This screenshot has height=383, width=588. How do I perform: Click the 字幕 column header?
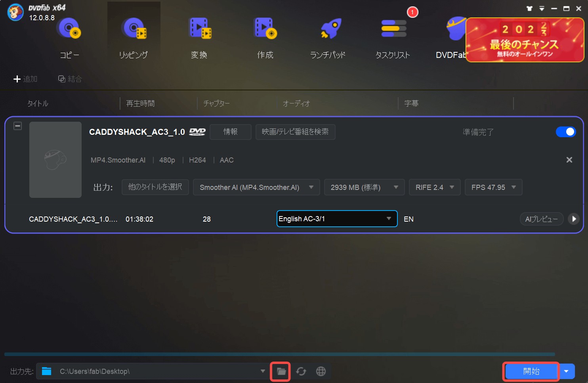(x=411, y=103)
